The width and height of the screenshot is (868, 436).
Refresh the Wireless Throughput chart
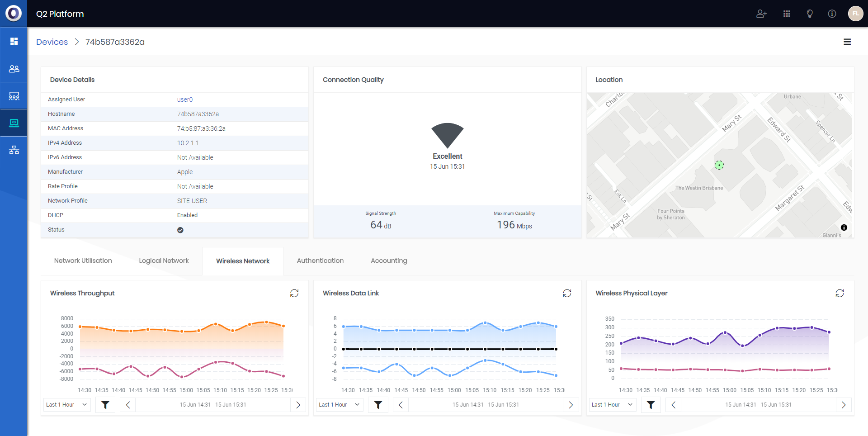[294, 293]
